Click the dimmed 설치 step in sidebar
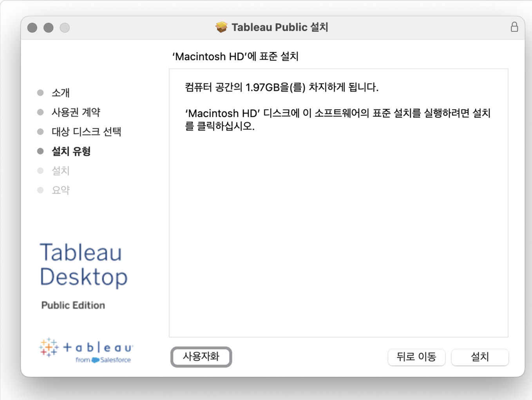 pos(61,171)
